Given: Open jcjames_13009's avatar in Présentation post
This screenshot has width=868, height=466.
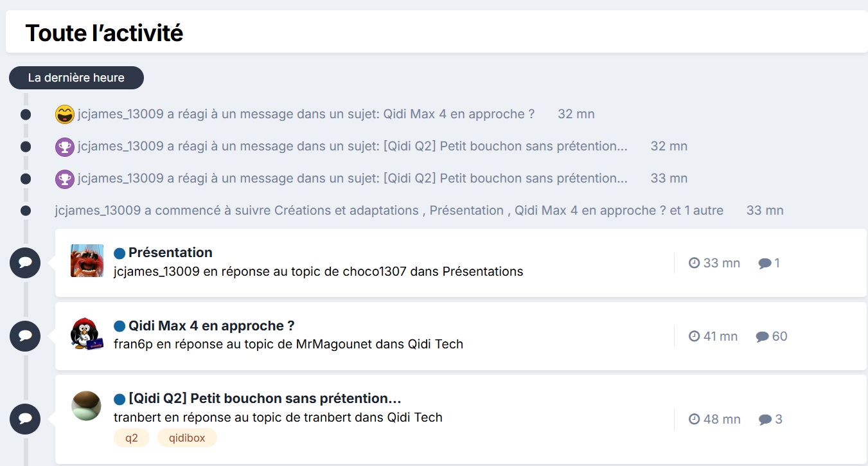Looking at the screenshot, I should pyautogui.click(x=87, y=260).
